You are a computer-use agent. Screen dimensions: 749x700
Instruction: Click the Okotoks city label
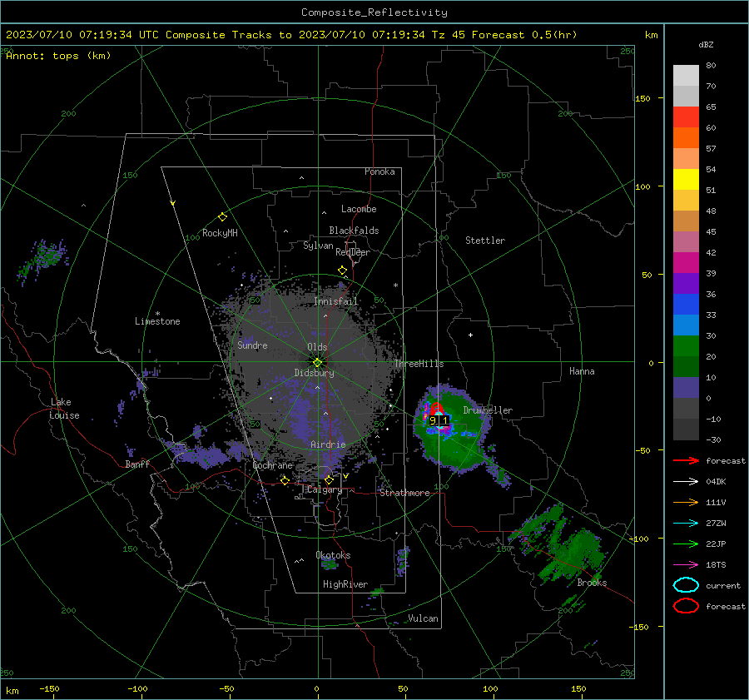333,555
